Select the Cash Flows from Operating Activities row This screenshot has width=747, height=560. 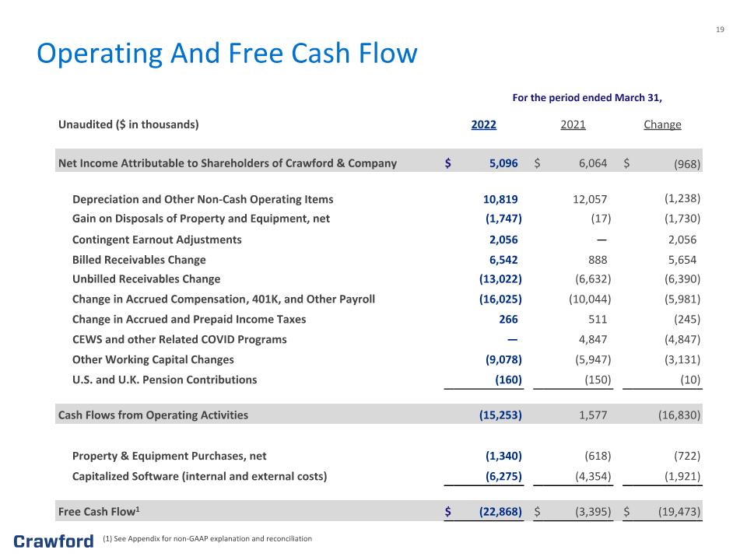click(x=379, y=415)
